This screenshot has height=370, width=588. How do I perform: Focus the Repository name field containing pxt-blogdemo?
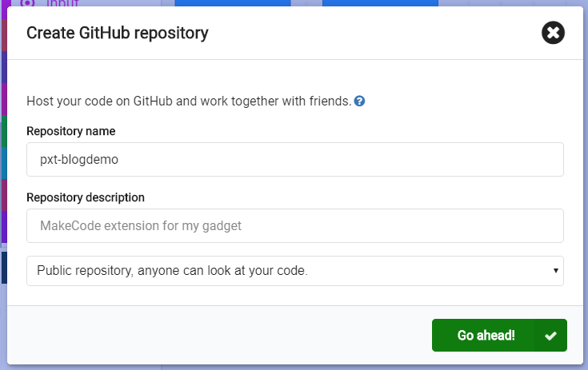coord(294,159)
